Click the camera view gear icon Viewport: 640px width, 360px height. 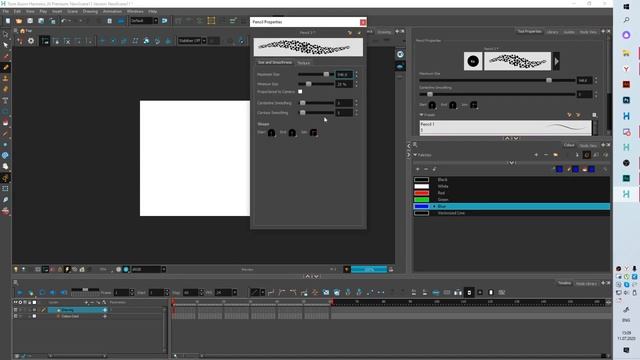[31, 41]
